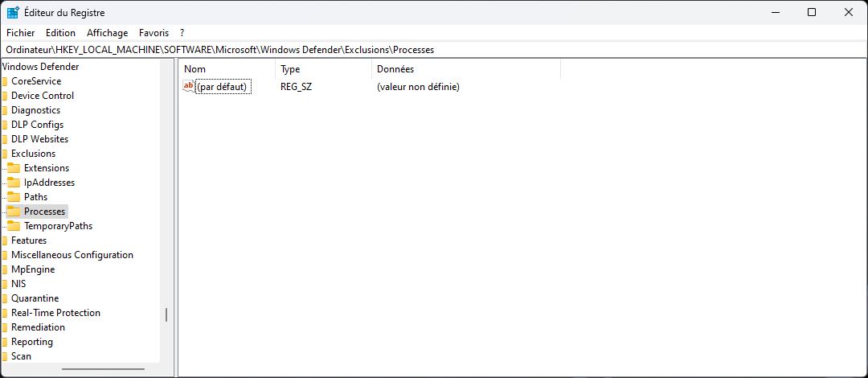Select the Remediation key
This screenshot has height=378, width=868.
pyautogui.click(x=39, y=327)
